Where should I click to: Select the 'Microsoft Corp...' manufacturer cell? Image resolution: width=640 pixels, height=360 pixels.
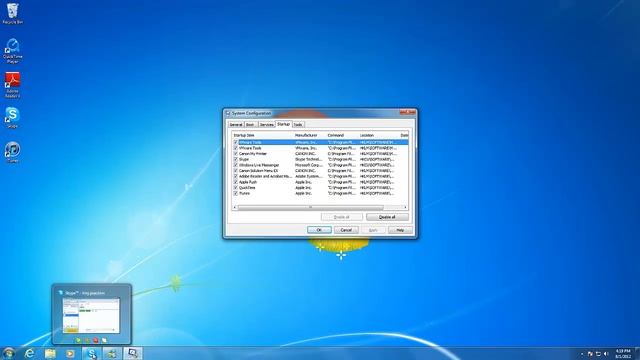[309, 165]
